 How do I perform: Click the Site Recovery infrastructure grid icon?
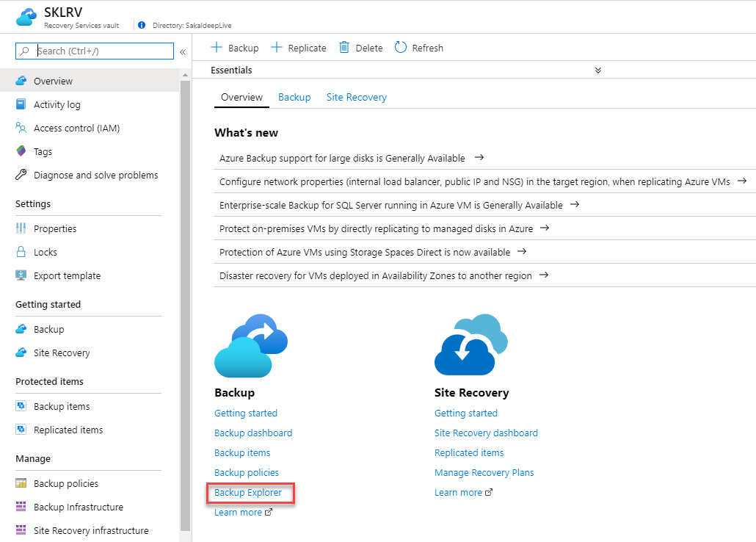(21, 530)
